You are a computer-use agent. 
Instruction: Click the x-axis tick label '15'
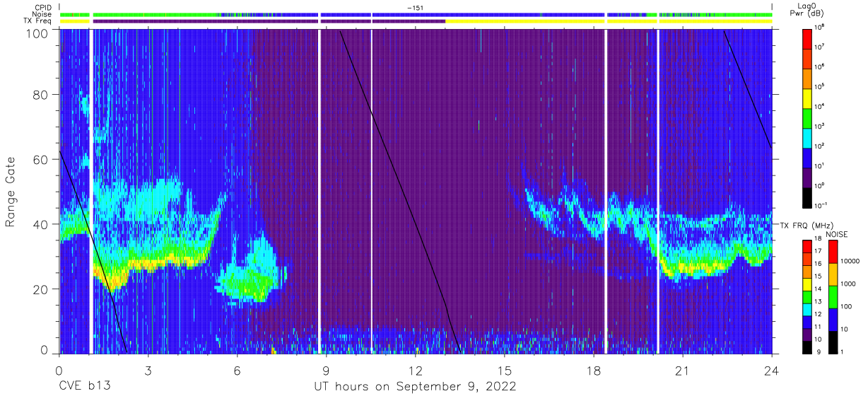point(505,370)
